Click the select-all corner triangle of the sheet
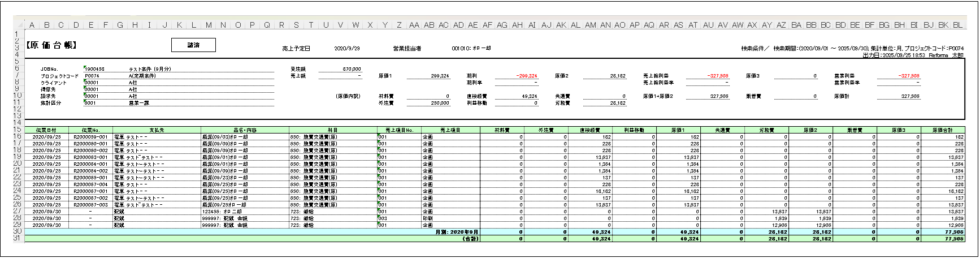Image resolution: width=980 pixels, height=258 pixels. coord(19,25)
